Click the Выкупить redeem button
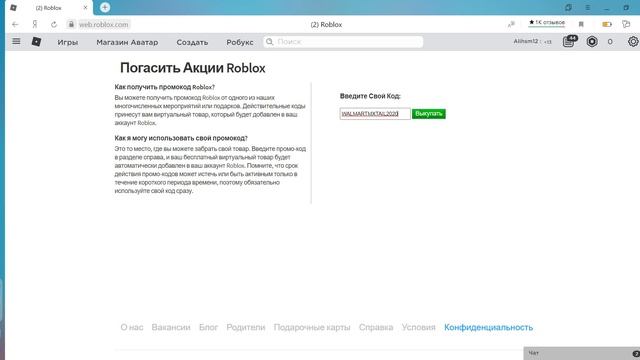 (429, 113)
